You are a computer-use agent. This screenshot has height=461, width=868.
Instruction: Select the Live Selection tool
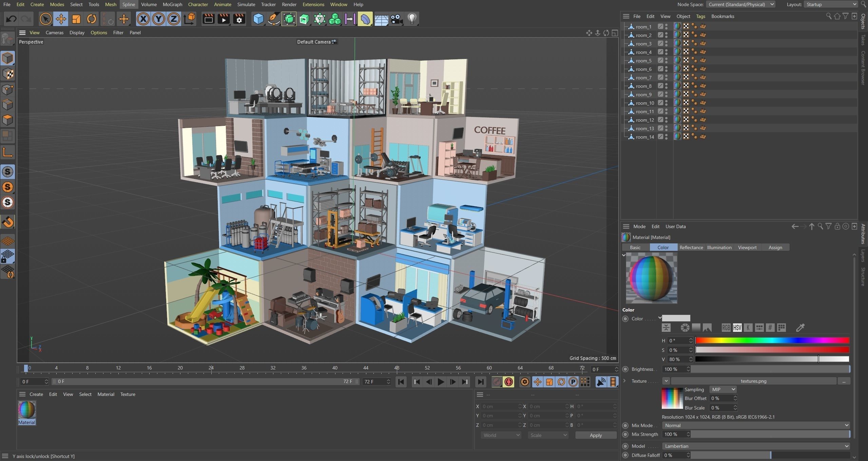tap(45, 19)
